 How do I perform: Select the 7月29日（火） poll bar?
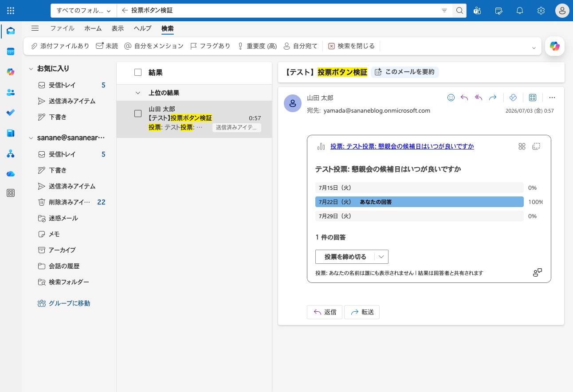coord(420,216)
